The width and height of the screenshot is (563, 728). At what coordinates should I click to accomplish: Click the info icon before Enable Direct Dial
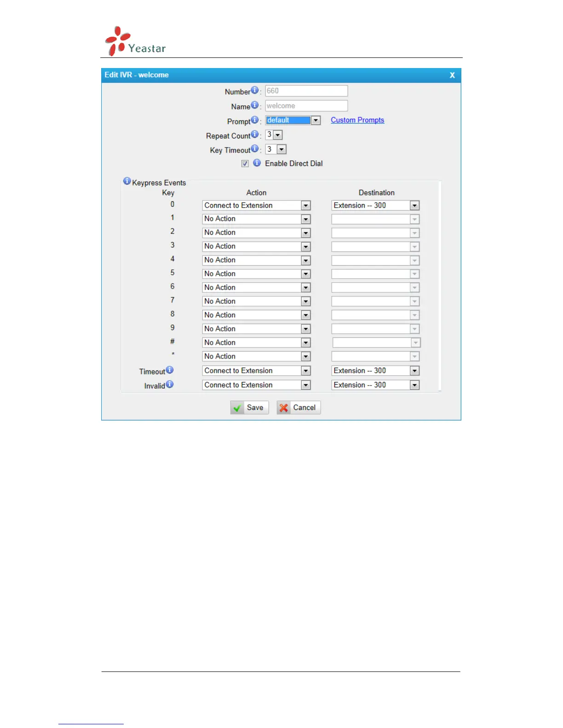(x=257, y=163)
